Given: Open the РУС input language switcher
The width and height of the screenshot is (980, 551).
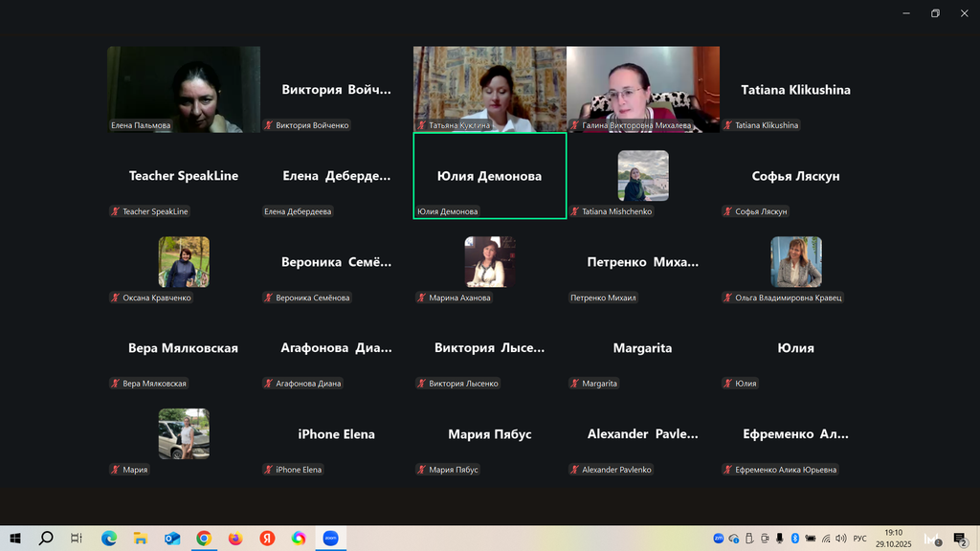Looking at the screenshot, I should pos(859,539).
